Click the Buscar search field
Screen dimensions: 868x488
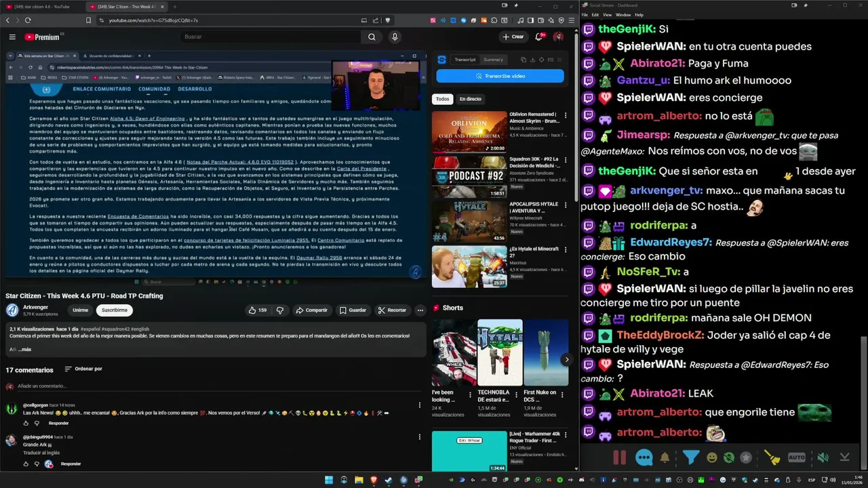[271, 37]
